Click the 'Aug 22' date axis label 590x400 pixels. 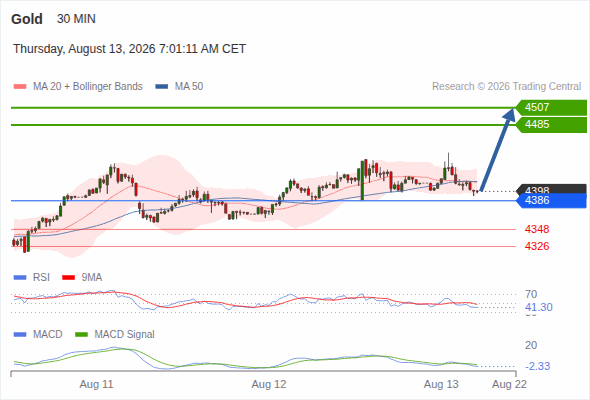pyautogui.click(x=509, y=385)
